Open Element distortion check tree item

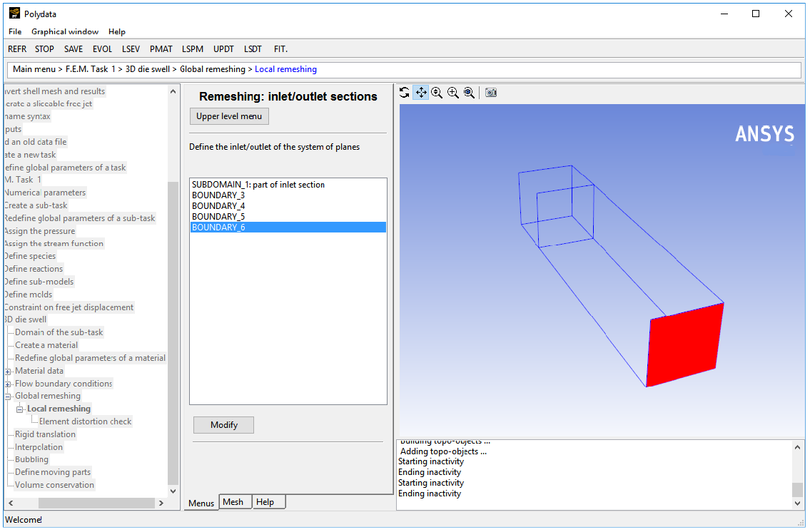[85, 421]
